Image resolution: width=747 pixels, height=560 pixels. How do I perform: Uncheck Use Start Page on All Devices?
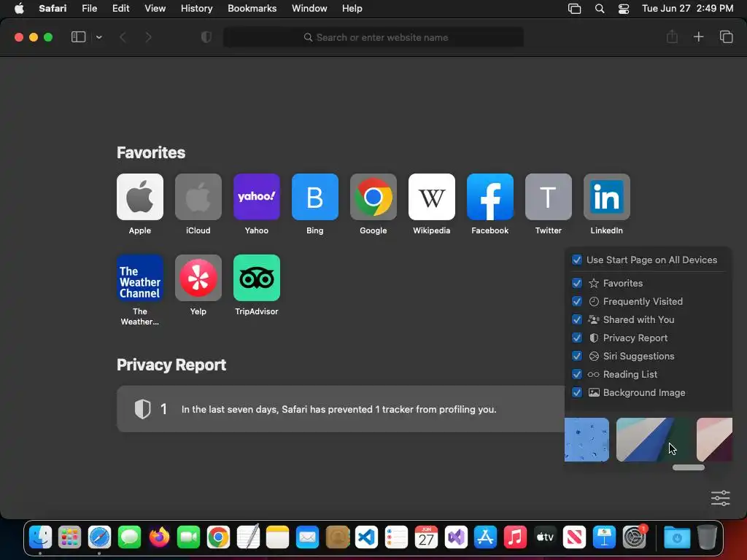(x=576, y=260)
